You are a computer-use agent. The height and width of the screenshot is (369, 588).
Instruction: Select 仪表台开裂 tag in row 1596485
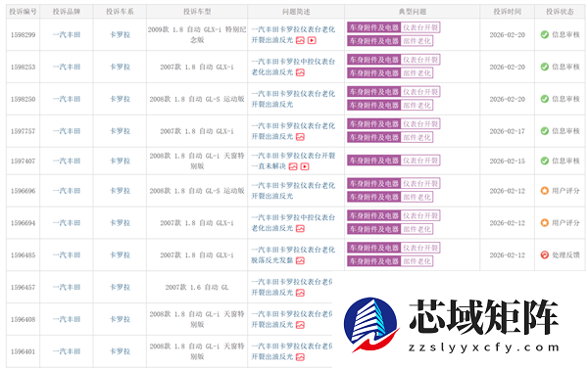tap(420, 248)
